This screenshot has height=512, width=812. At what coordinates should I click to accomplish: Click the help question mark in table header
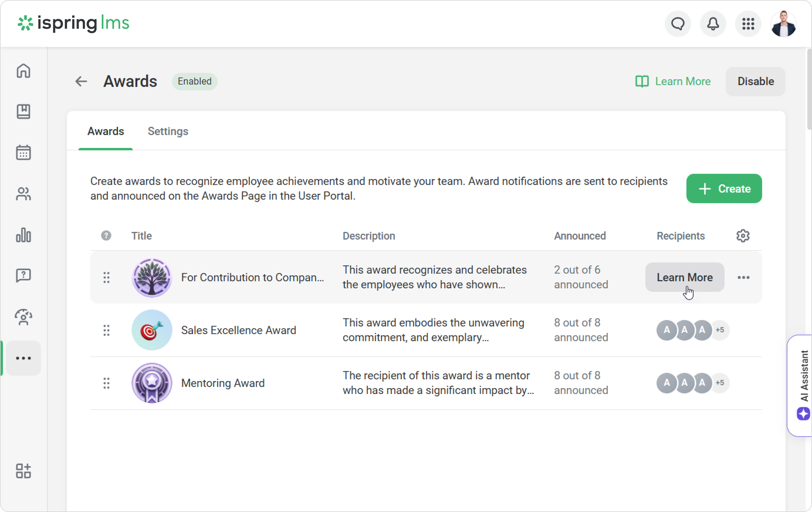106,236
